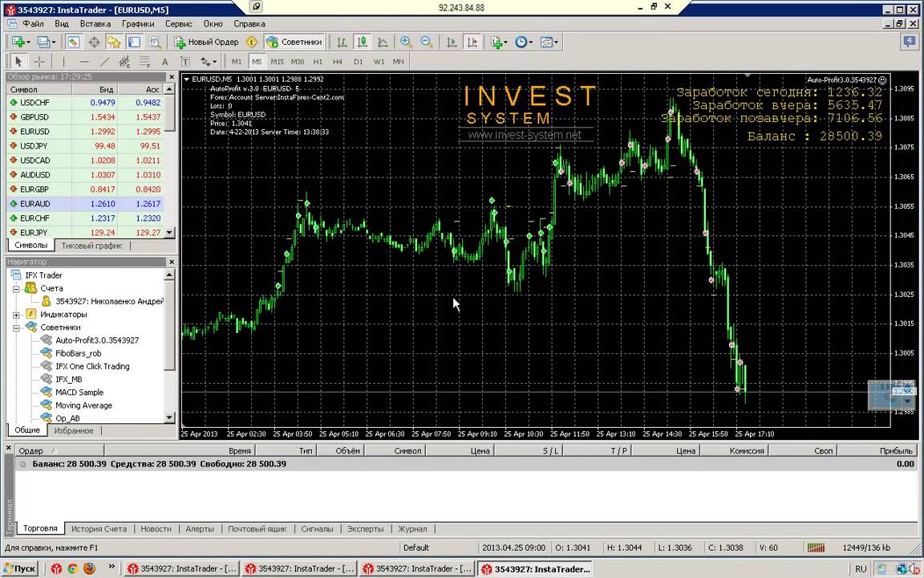Open the arrows drawing objects dropdown
The image size is (924, 578).
tap(209, 61)
